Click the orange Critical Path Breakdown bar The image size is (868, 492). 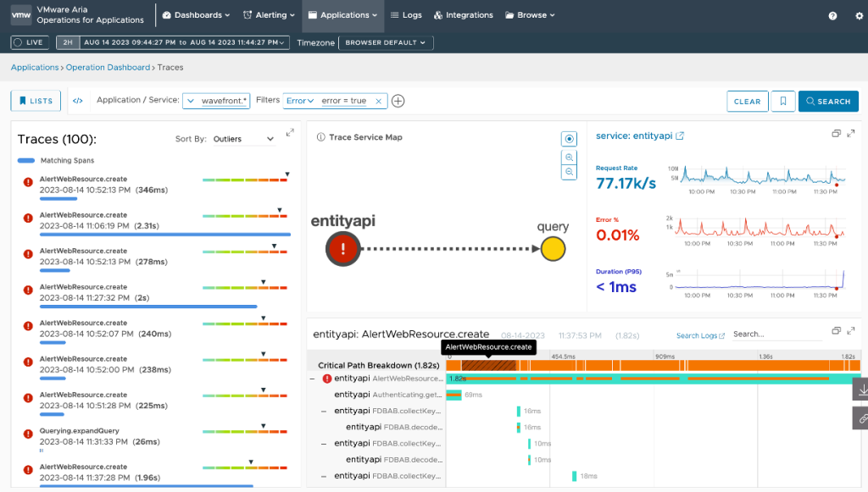point(654,366)
